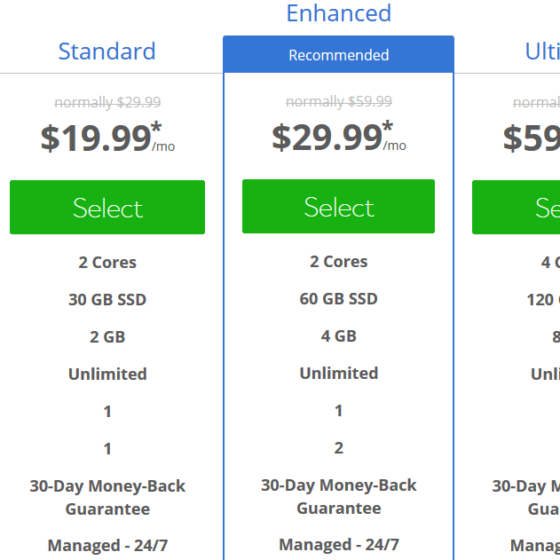Click the asterisk next to the $29.99 price
560x560 pixels.
click(388, 126)
